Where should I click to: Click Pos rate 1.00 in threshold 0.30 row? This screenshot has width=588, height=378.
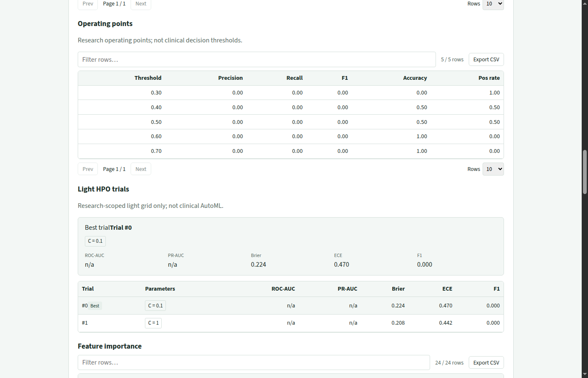[494, 92]
